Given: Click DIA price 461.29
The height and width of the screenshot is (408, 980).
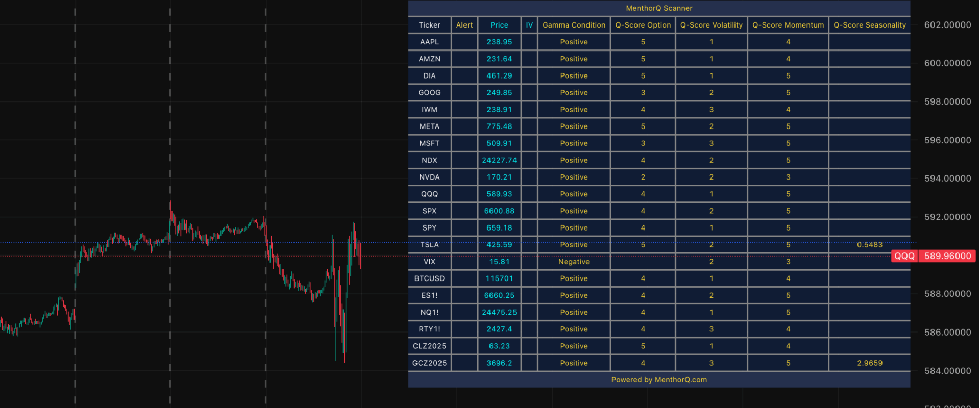Looking at the screenshot, I should (x=499, y=75).
